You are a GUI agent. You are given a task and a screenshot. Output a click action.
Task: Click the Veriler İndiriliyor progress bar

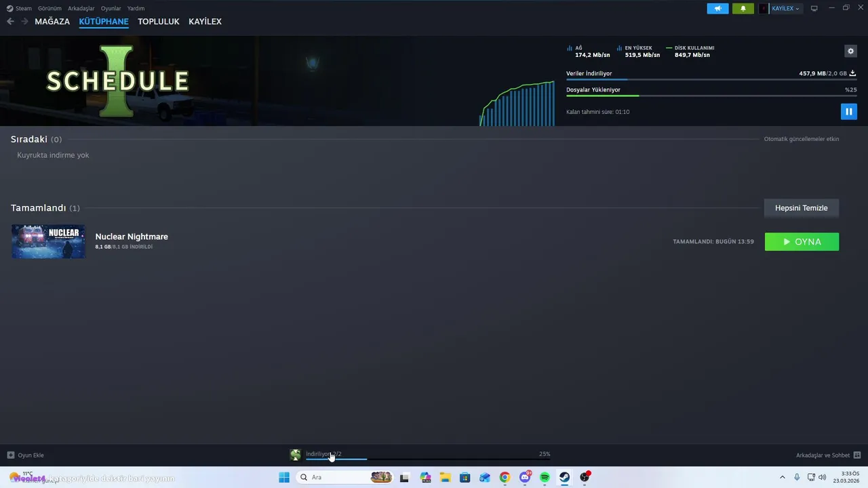[711, 80]
